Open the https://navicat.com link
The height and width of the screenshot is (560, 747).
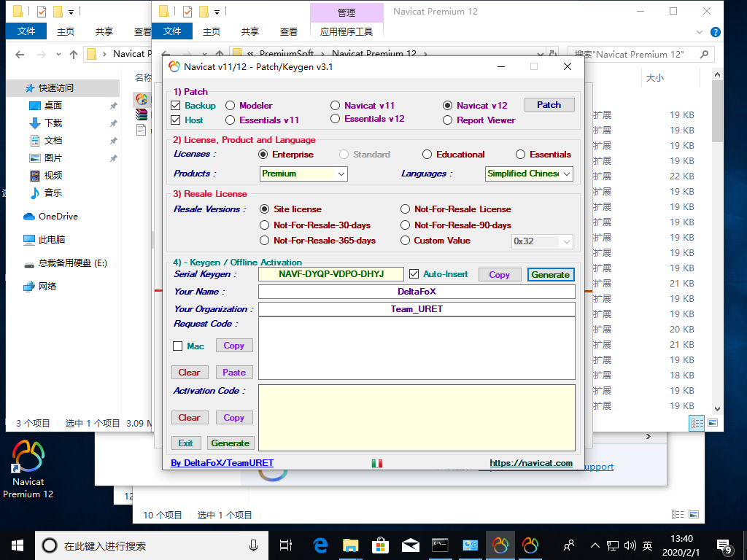[x=531, y=463]
